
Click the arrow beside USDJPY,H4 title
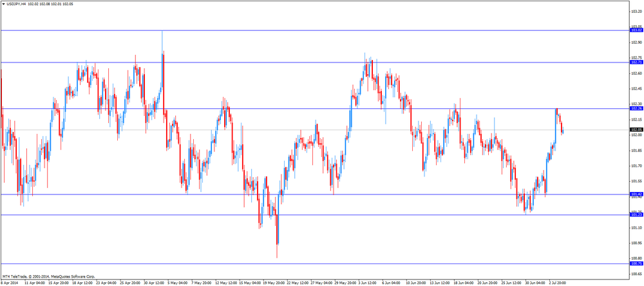pos(3,4)
